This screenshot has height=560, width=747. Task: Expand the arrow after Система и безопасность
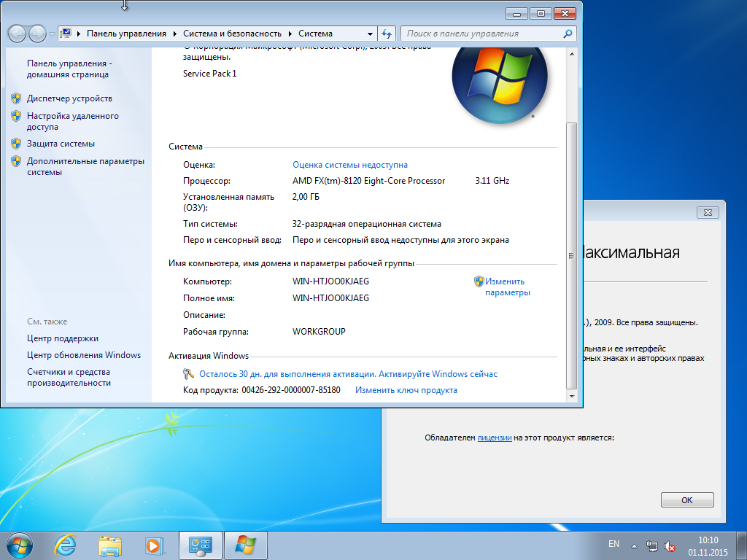[x=290, y=34]
